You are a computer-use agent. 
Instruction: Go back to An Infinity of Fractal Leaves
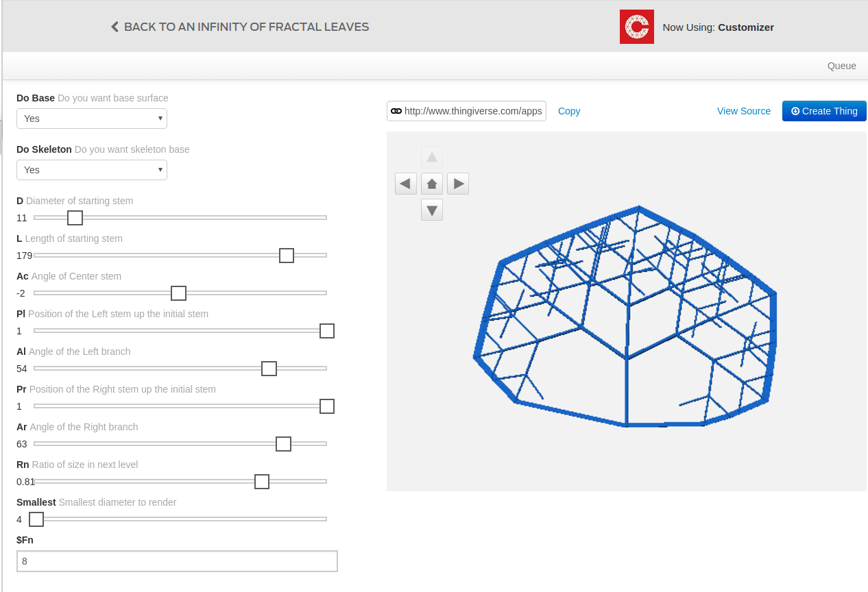point(246,27)
